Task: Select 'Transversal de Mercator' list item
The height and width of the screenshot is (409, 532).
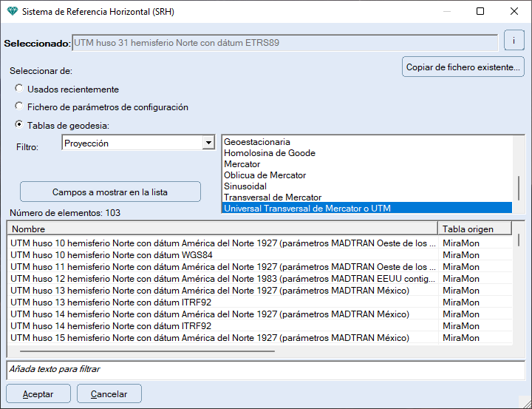Action: [272, 197]
